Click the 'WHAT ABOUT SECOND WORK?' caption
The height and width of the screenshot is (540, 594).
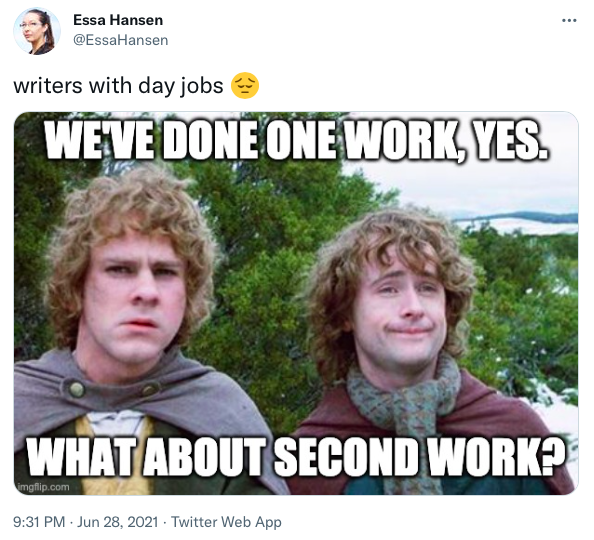click(297, 457)
